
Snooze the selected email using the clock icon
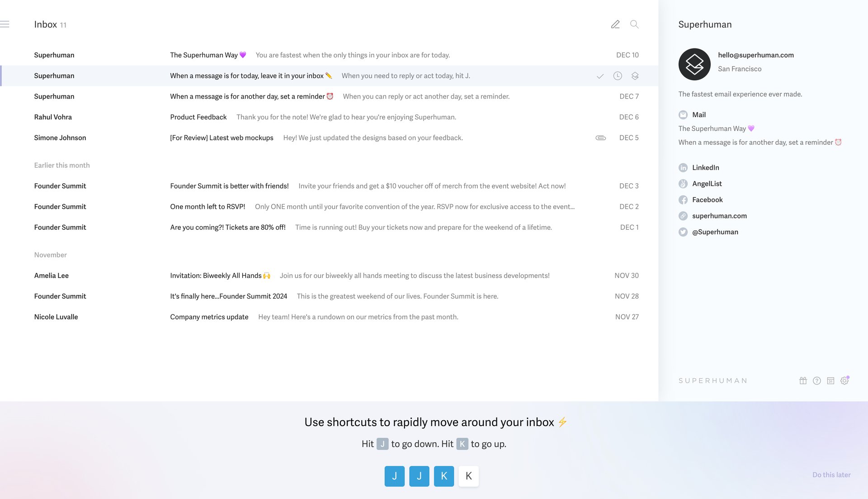[x=618, y=76]
